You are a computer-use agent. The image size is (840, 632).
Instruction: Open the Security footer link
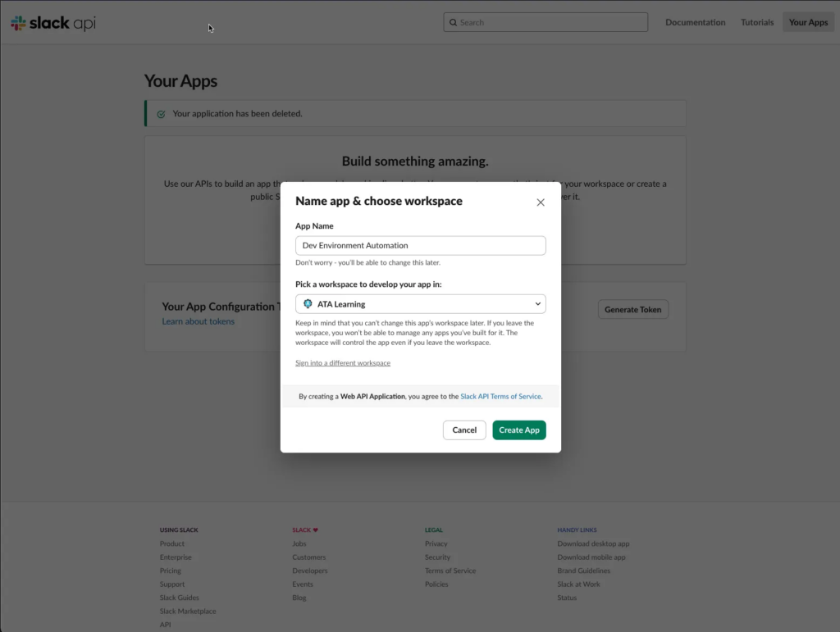coord(438,557)
